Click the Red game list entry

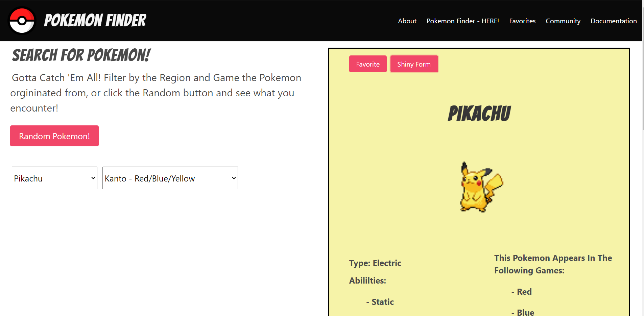point(524,292)
